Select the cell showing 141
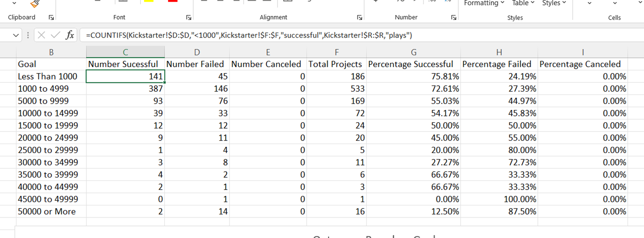This screenshot has height=238, width=644. [x=125, y=77]
